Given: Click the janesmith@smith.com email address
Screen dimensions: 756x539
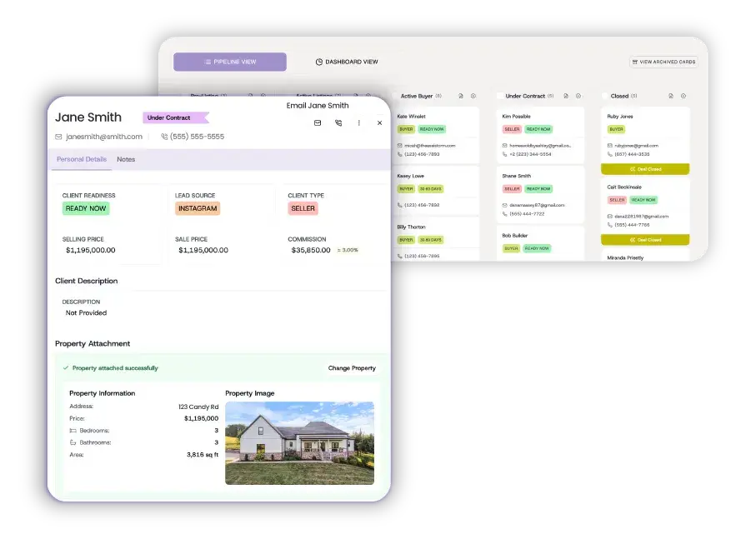Looking at the screenshot, I should click(x=104, y=137).
